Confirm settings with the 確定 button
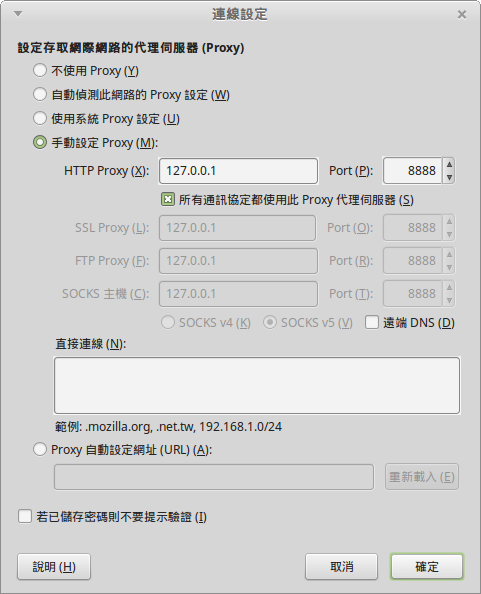481x594 pixels. pyautogui.click(x=427, y=567)
